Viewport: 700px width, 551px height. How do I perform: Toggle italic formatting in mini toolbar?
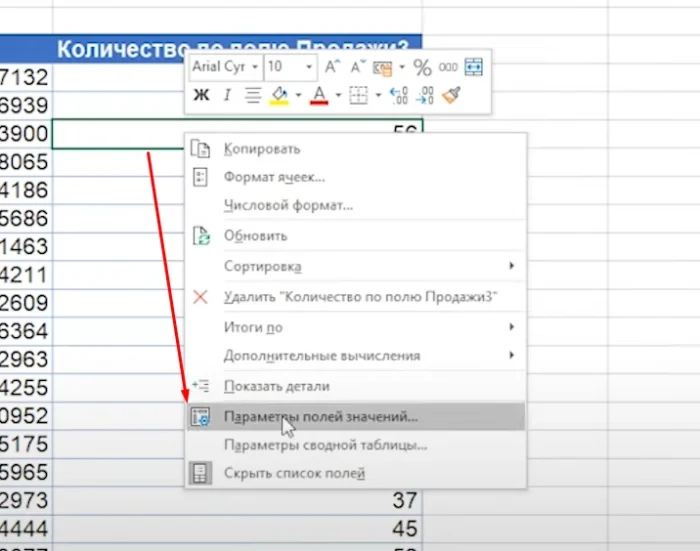point(227,96)
